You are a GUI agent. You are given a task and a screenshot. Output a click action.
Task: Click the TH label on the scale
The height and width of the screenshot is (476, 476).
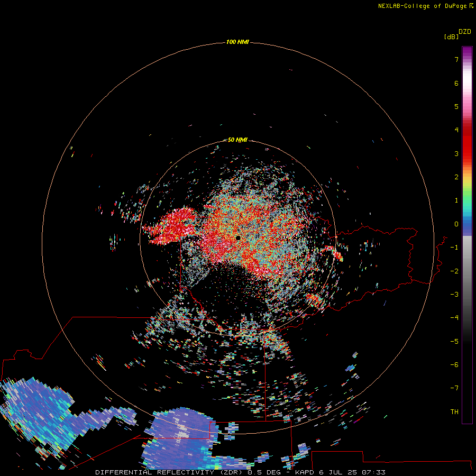(x=454, y=412)
